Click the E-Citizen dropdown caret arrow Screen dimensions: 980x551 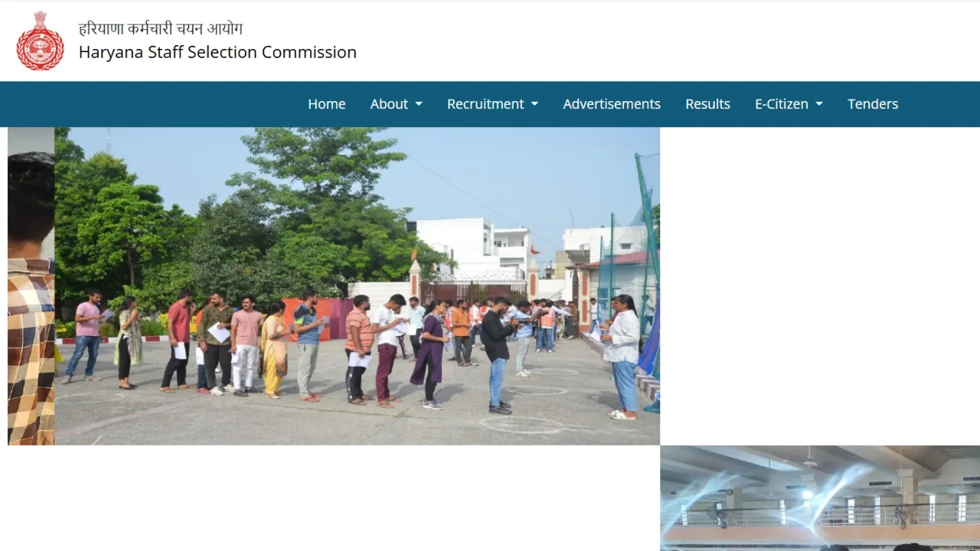(819, 105)
